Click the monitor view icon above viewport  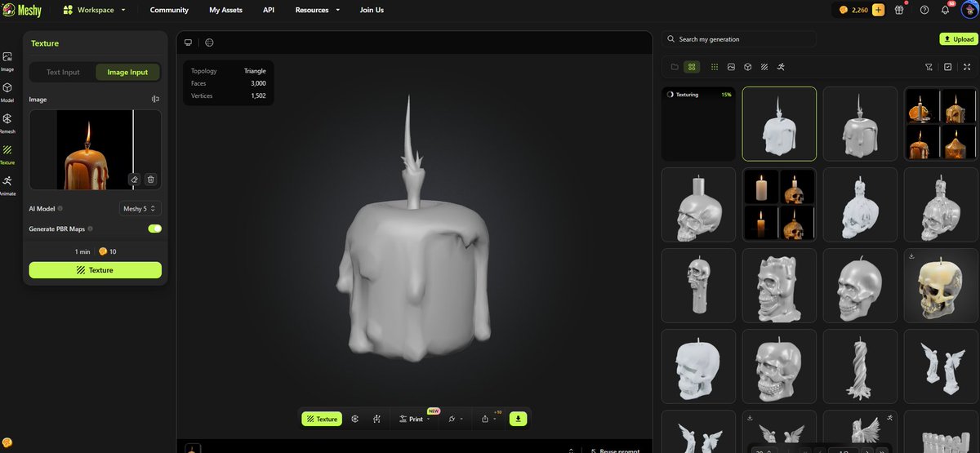coord(188,42)
